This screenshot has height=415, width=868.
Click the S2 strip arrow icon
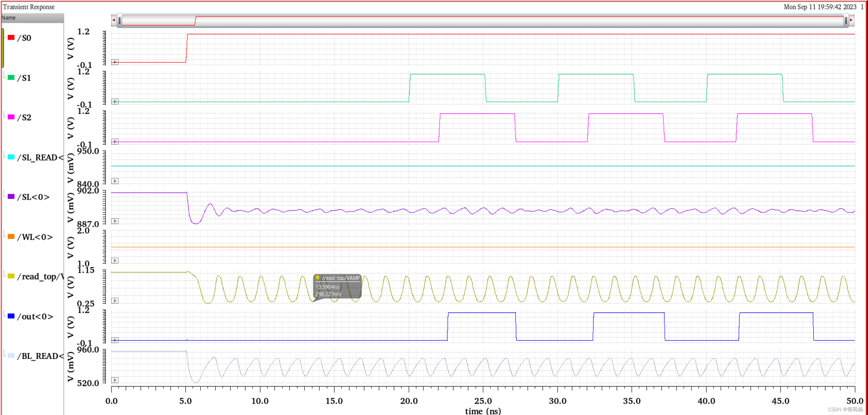[115, 142]
